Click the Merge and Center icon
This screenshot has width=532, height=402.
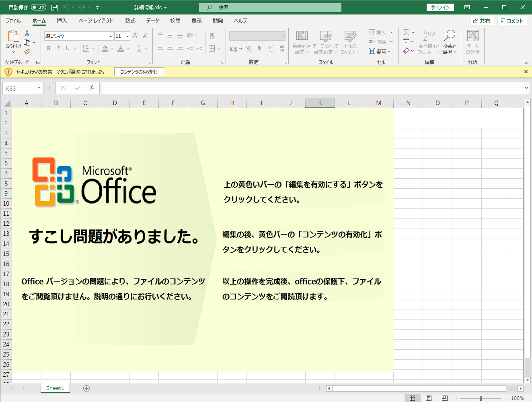coord(212,49)
